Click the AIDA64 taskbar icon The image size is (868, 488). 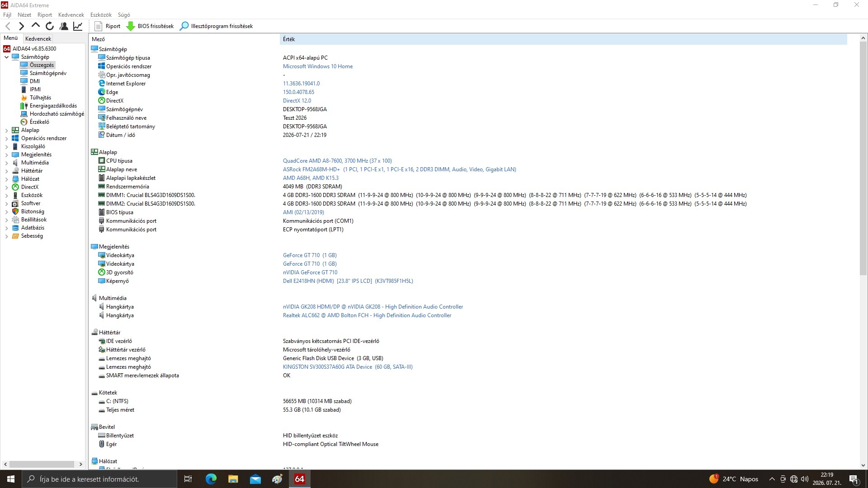[x=299, y=479]
